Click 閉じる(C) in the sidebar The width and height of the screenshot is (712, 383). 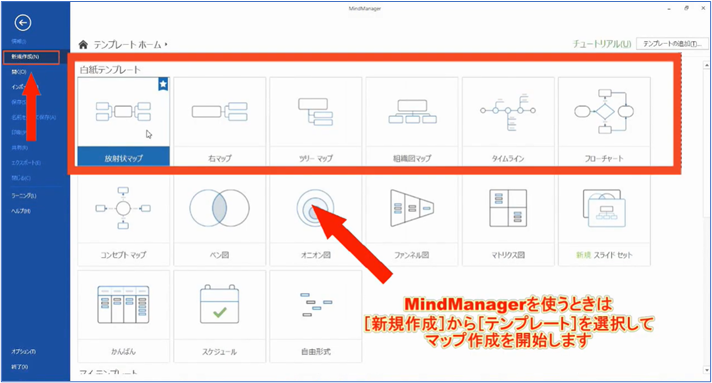tap(21, 178)
